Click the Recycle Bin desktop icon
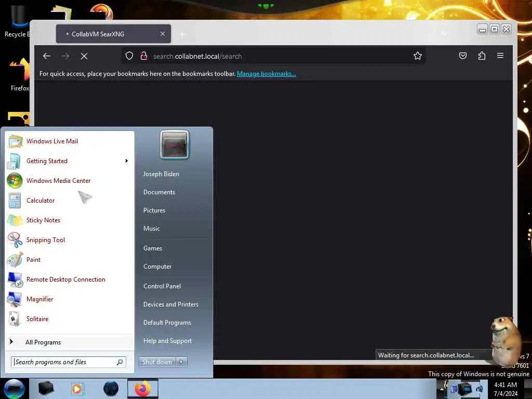 (17, 21)
